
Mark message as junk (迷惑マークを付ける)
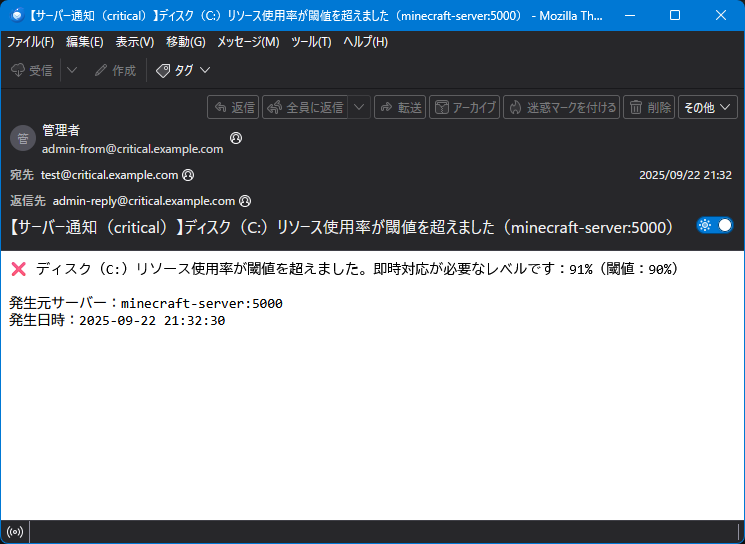pos(561,107)
